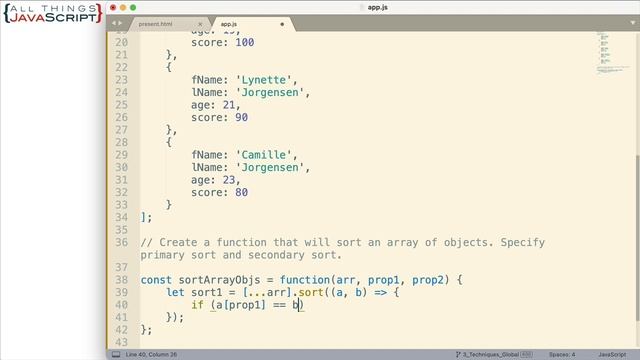Click the sort method call on line 39
This screenshot has width=640, height=360.
tap(311, 293)
